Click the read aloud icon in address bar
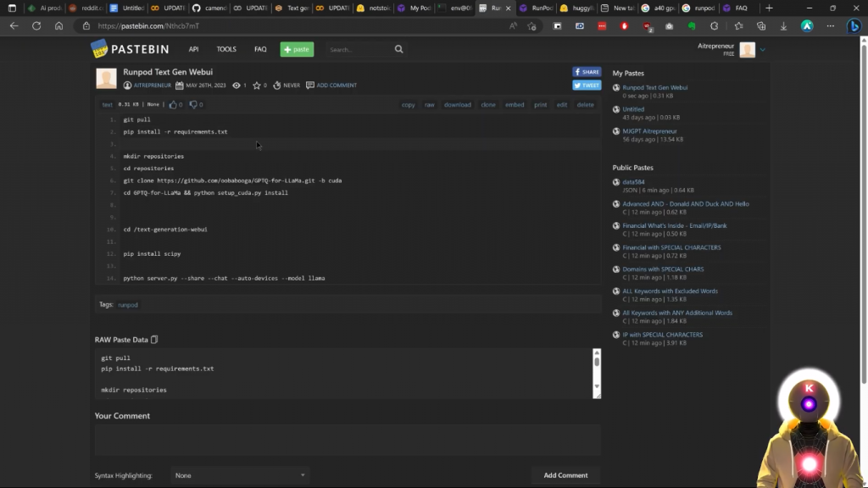This screenshot has height=488, width=868. [513, 26]
